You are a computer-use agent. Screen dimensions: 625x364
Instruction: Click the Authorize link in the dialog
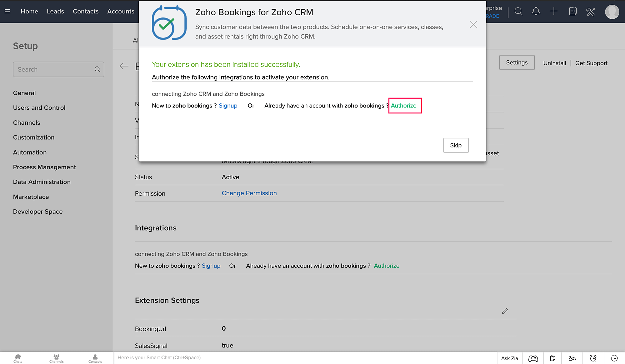(403, 106)
